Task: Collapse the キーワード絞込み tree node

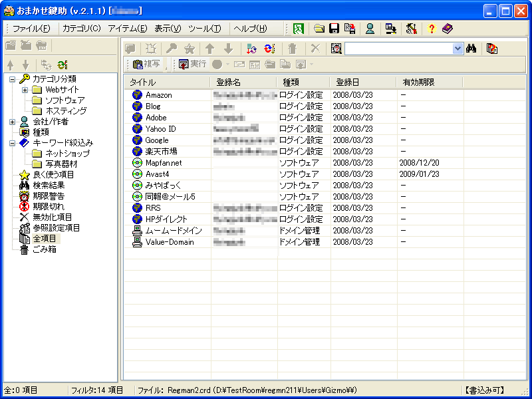Action: pos(13,143)
